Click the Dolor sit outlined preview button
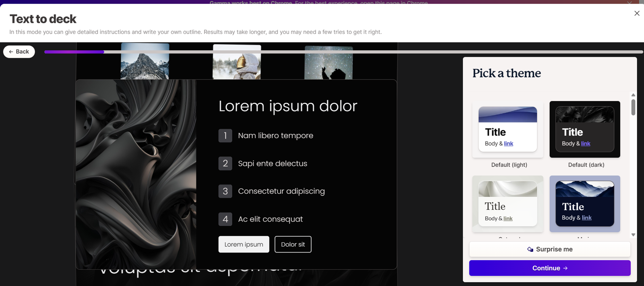644x286 pixels. coord(293,244)
